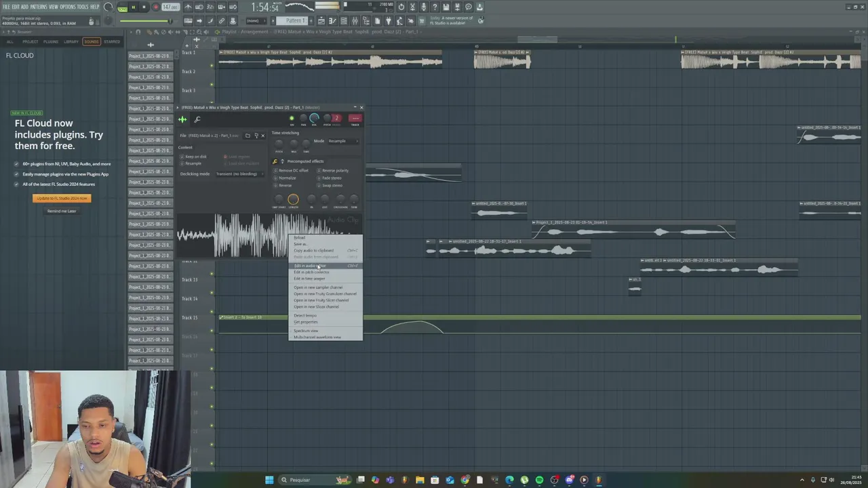This screenshot has width=868, height=488.
Task: Click the Undo history icon
Action: (401, 7)
